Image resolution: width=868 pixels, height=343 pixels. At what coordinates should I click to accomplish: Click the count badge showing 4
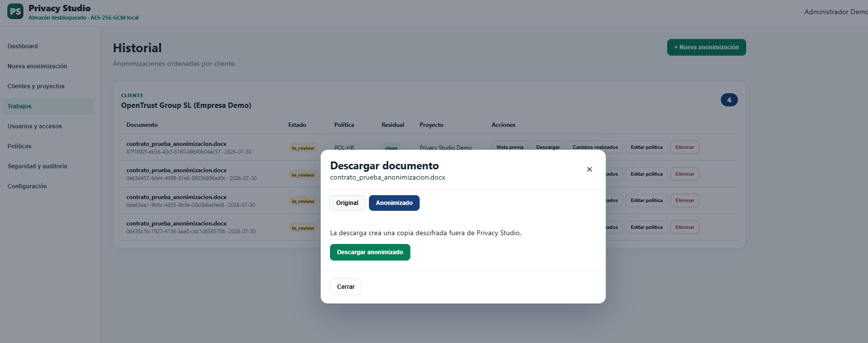(x=729, y=100)
